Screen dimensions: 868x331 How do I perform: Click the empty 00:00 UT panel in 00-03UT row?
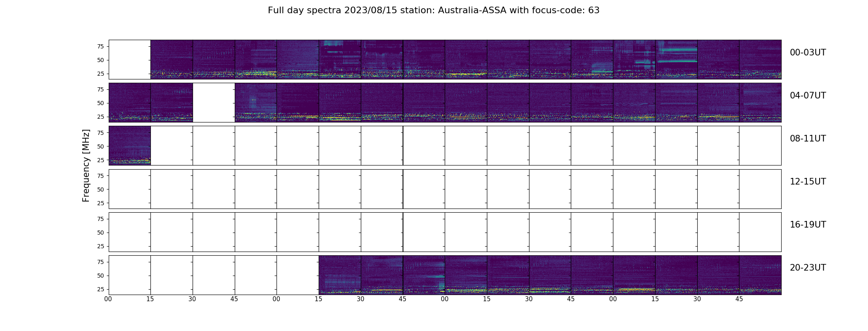click(129, 60)
